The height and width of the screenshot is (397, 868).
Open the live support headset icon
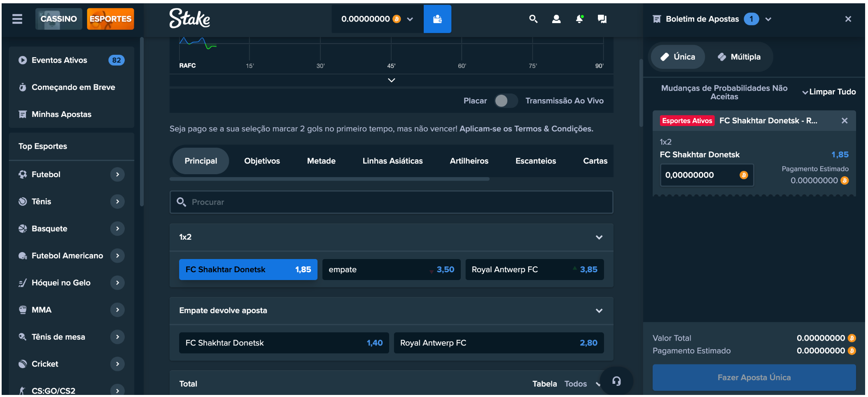click(616, 381)
